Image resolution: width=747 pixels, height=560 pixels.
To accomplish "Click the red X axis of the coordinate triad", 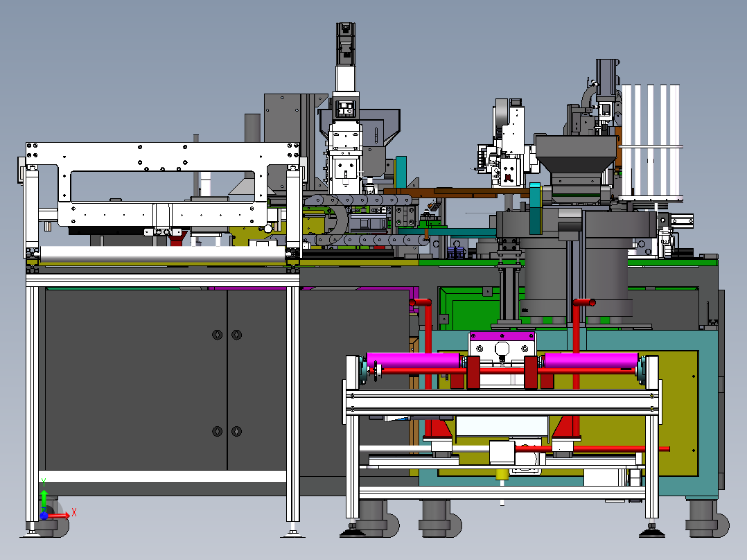I will [x=58, y=516].
